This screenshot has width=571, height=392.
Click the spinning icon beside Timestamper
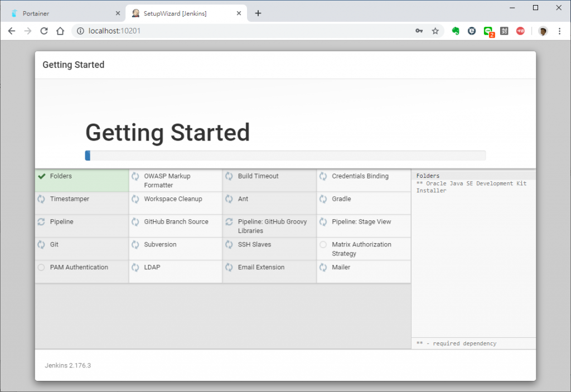pos(41,199)
